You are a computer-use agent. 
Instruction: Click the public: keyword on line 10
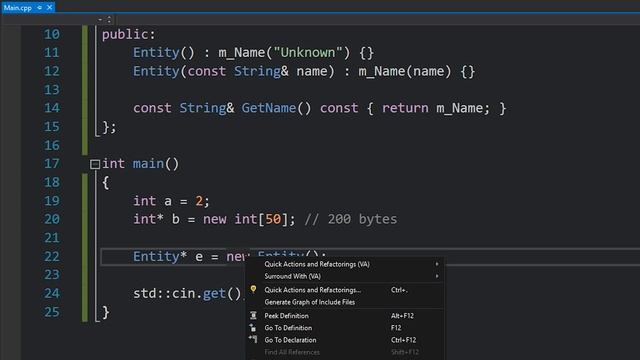tap(129, 34)
